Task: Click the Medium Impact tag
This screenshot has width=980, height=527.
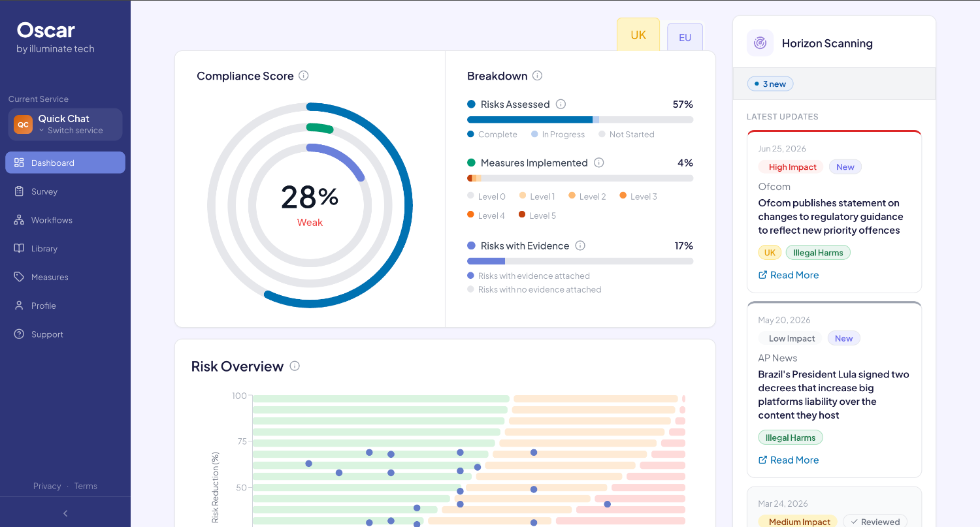Action: (798, 521)
